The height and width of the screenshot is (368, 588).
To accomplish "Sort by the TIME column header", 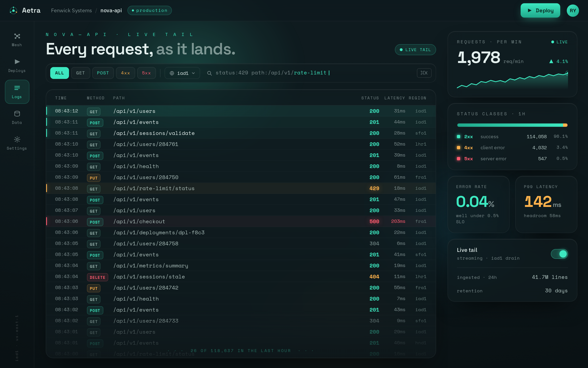I will 61,98.
